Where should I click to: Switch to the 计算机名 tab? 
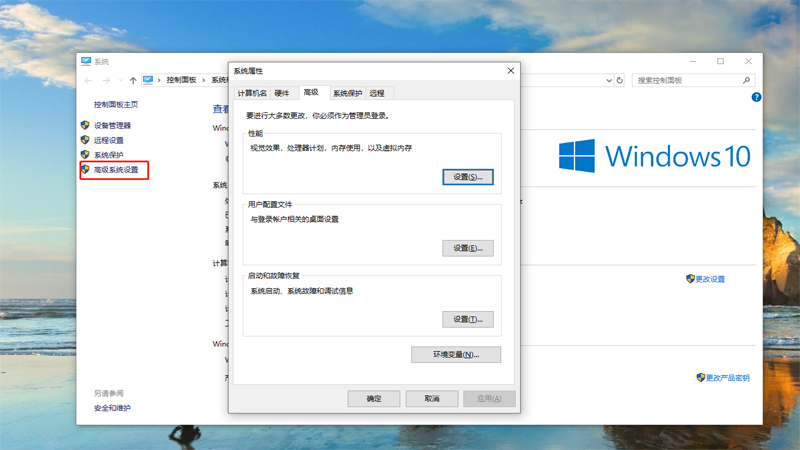pos(252,93)
